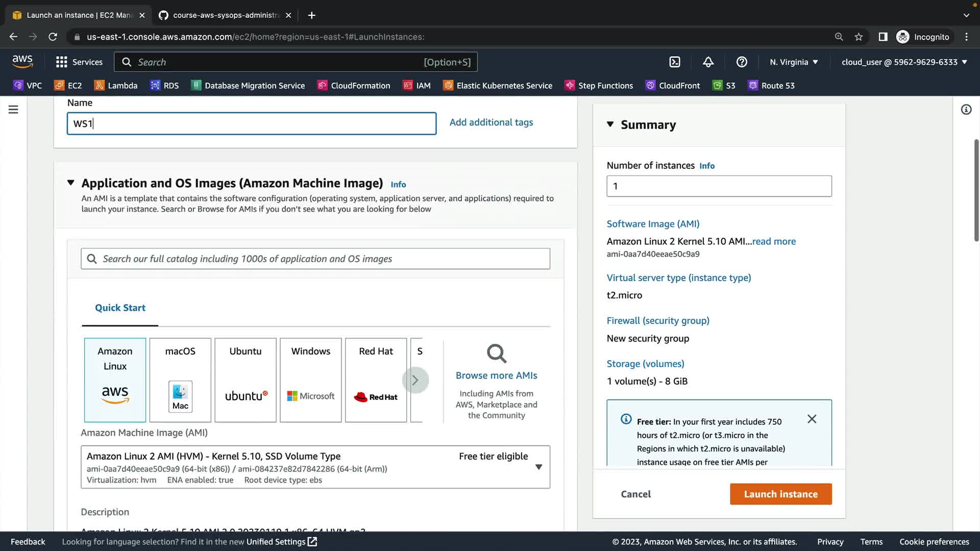
Task: Open the S3 shortcut in favorites bar
Action: coord(724,85)
